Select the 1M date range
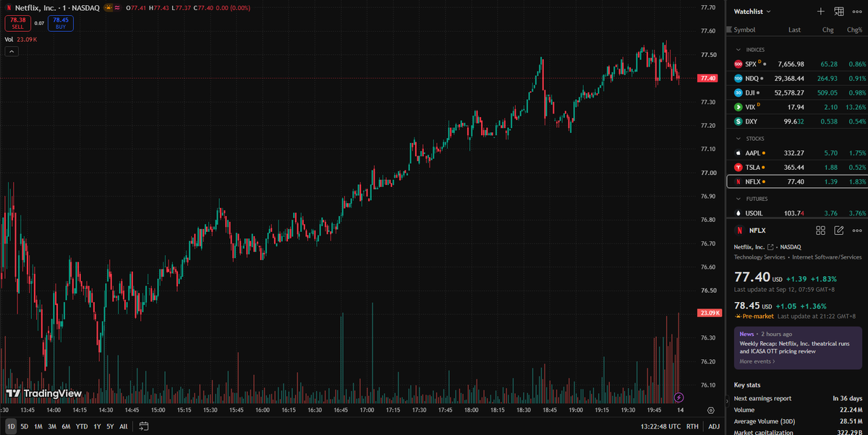Image resolution: width=868 pixels, height=435 pixels. pos(38,426)
